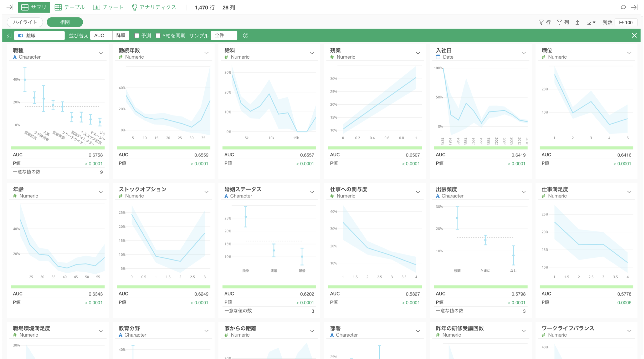Viewport: 644px width, 359px height.
Task: Open the サンプル 全件 dropdown
Action: 224,35
